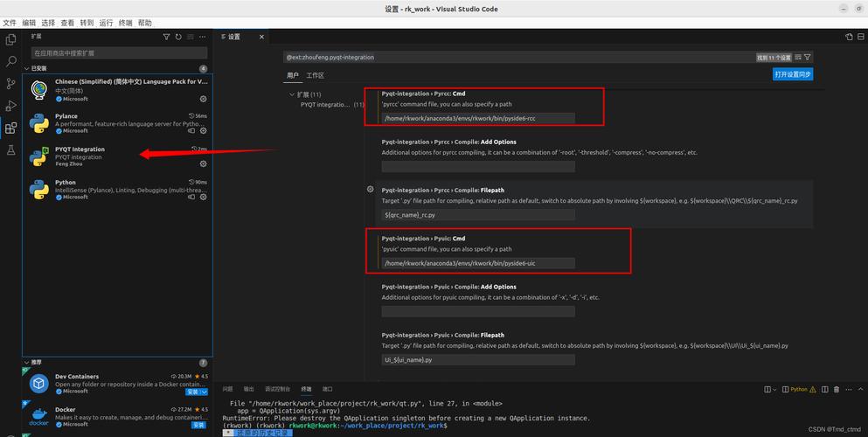This screenshot has height=437, width=868.
Task: Collapse the 推荐 recommended section
Action: coord(26,363)
